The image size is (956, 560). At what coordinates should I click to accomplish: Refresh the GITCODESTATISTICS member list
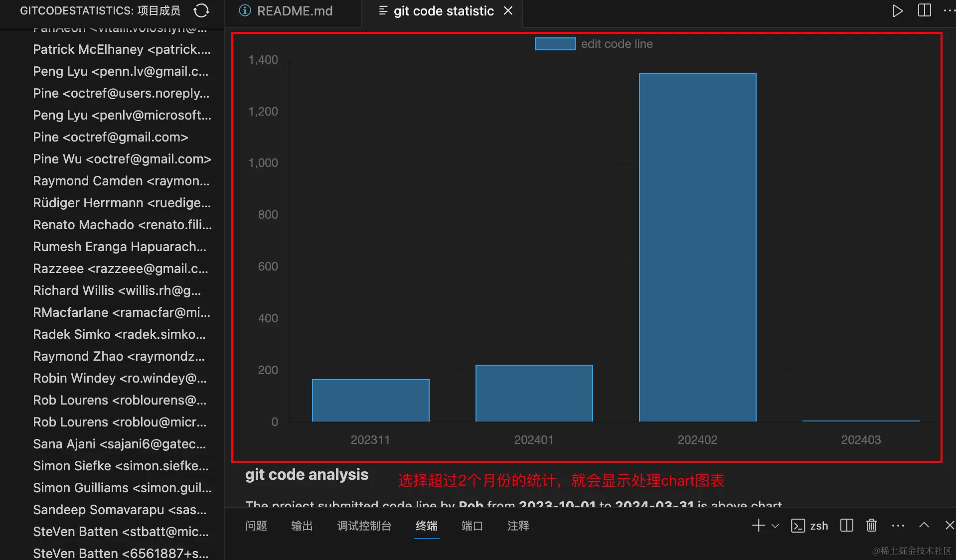click(201, 10)
